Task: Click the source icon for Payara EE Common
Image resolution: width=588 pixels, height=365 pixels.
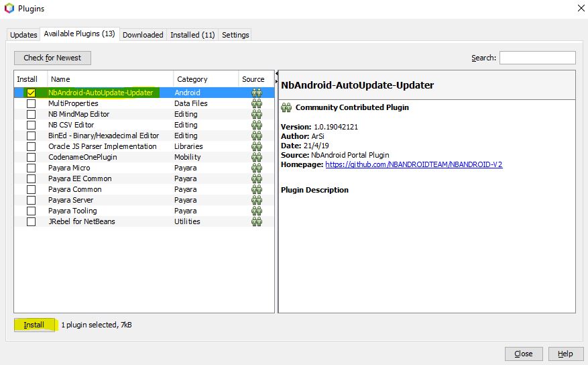Action: [257, 178]
